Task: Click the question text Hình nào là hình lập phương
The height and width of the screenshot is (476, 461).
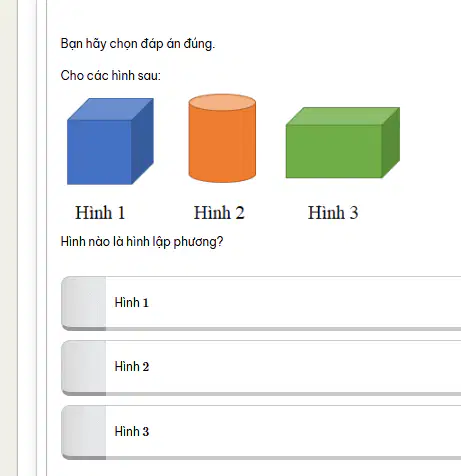Action: (x=142, y=242)
